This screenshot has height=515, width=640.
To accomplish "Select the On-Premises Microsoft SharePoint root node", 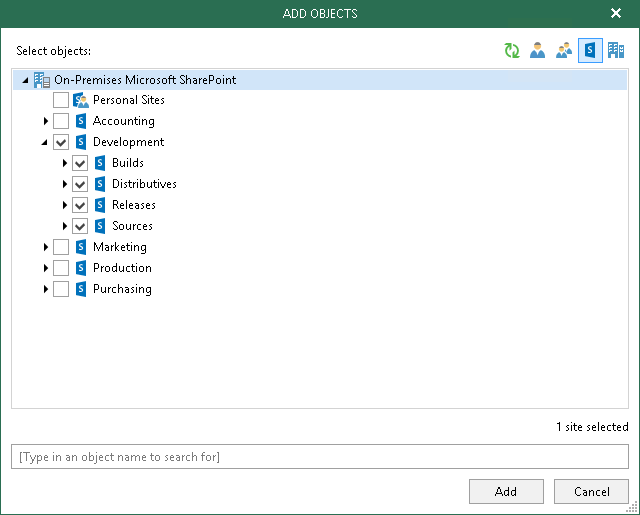I will click(145, 79).
